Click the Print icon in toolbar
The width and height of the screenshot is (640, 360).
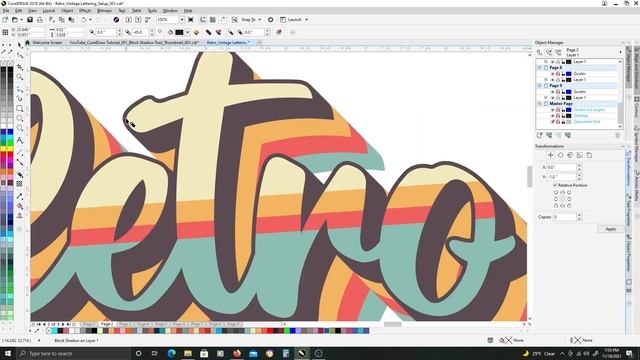(x=40, y=20)
